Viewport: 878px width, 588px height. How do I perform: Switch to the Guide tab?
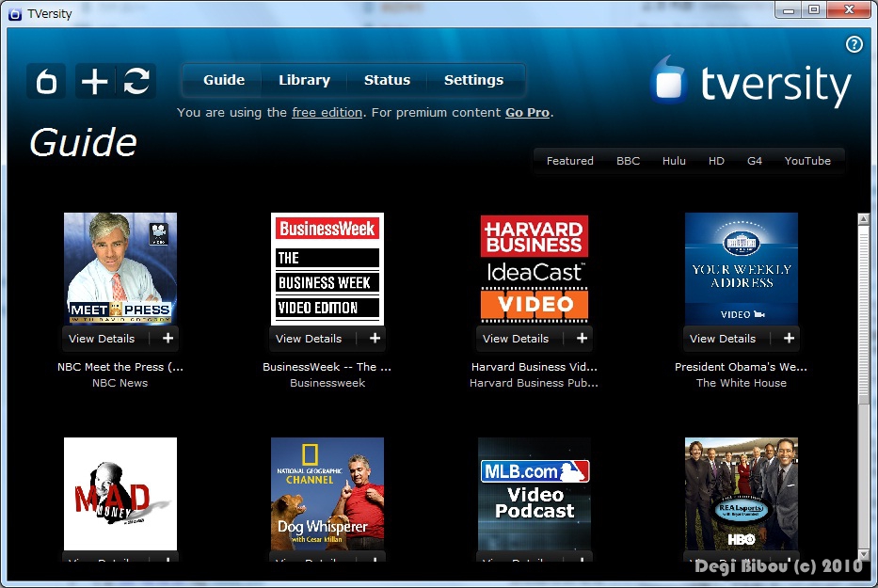click(224, 80)
